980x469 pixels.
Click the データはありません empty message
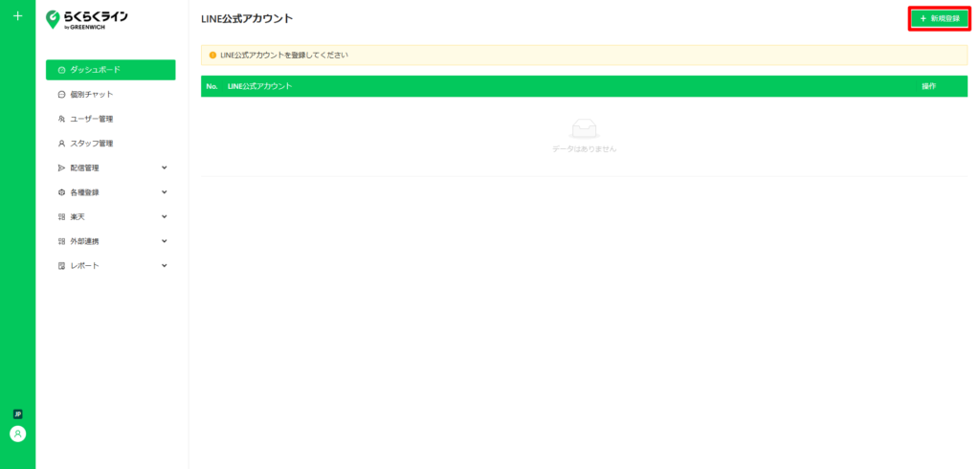585,149
